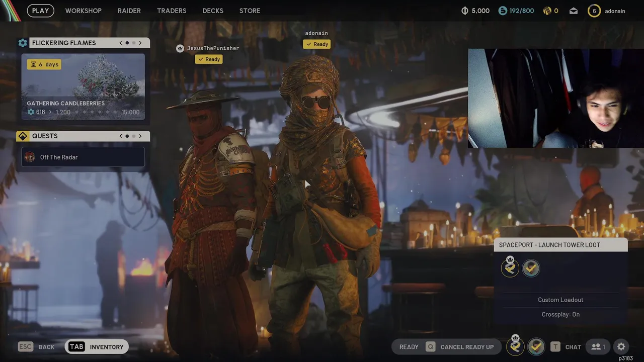Open the Gathering Candleberries event card
Screen dimensions: 644x362
(x=83, y=86)
